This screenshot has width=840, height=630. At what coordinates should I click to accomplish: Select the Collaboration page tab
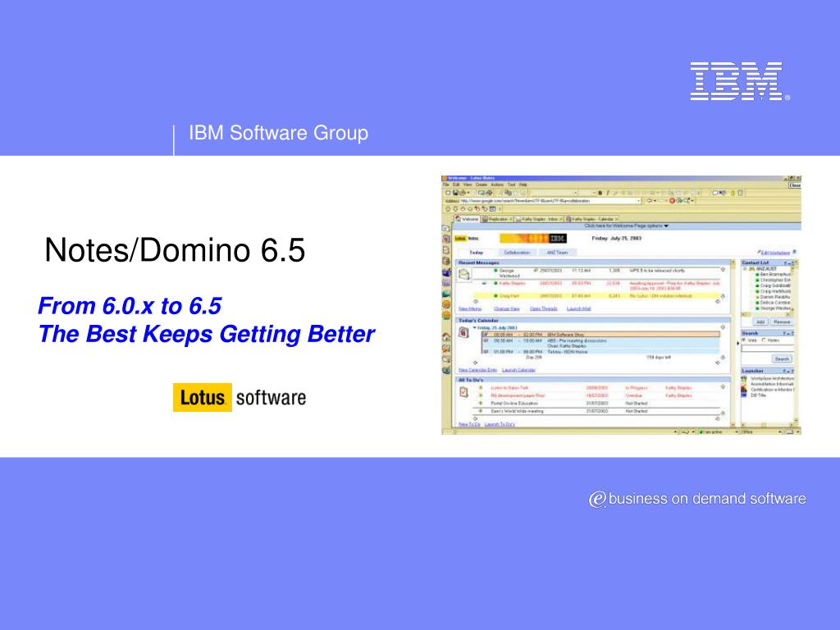click(x=517, y=253)
